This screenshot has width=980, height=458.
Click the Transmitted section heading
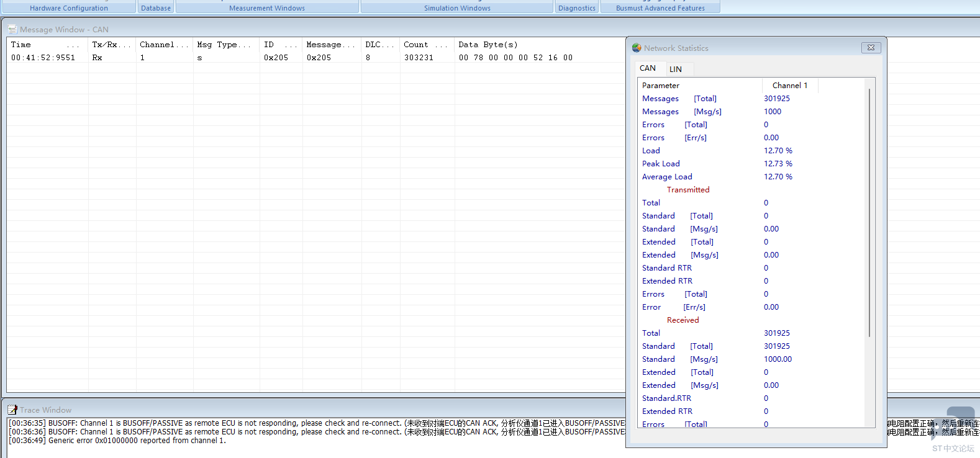(688, 190)
